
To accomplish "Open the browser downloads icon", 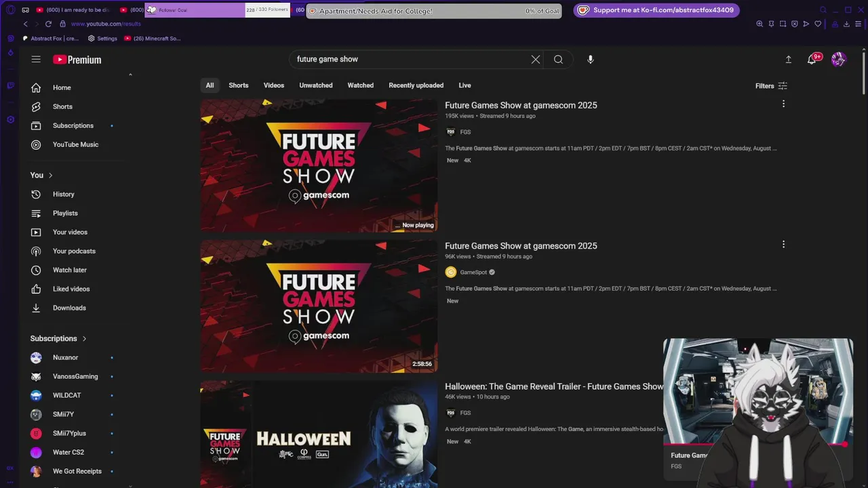I will coord(846,24).
